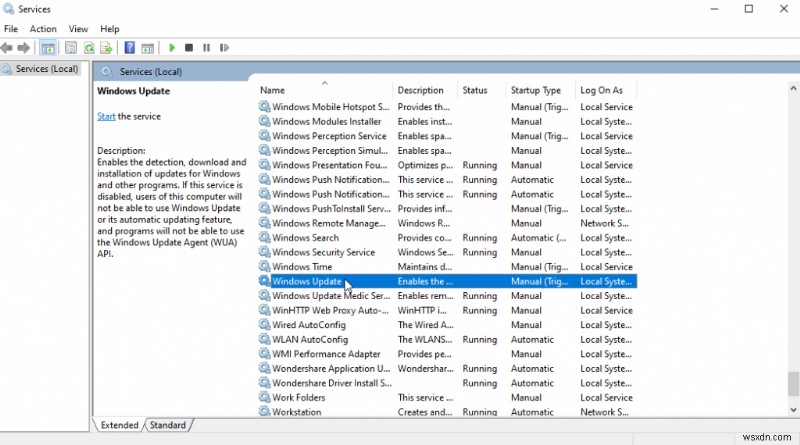Viewport: 800px width, 445px height.
Task: Switch to the Extended tab
Action: pos(119,425)
